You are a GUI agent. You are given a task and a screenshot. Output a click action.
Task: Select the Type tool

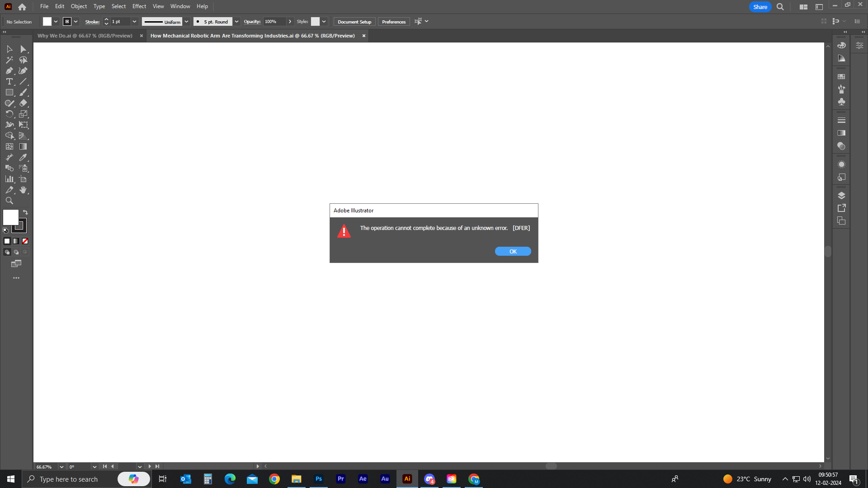tap(9, 81)
